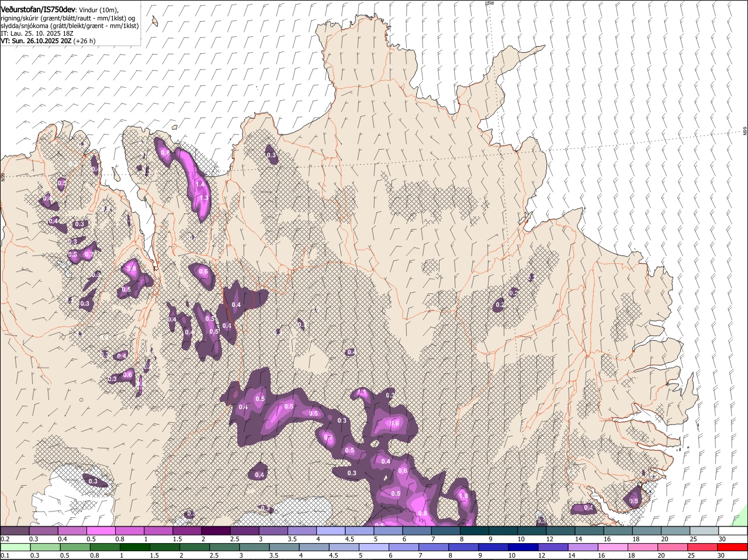
Task: Click the '1.3' snowfall value on the map
Action: point(204,198)
